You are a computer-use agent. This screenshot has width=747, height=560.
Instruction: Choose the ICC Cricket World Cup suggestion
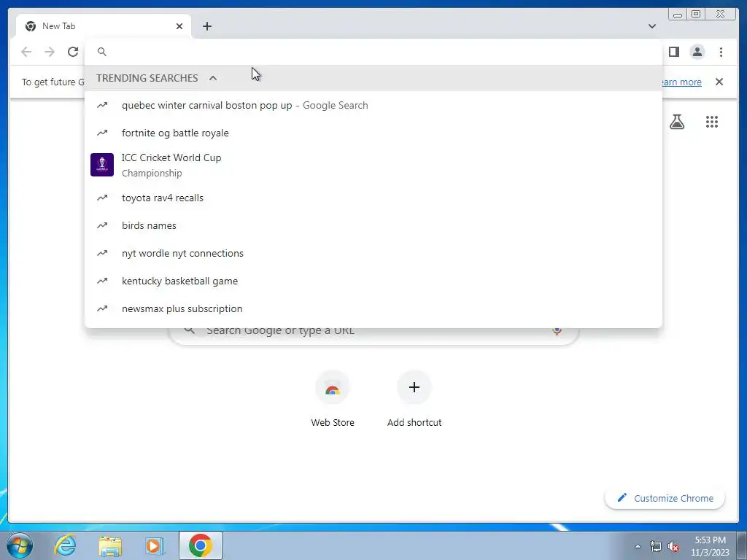pyautogui.click(x=373, y=165)
